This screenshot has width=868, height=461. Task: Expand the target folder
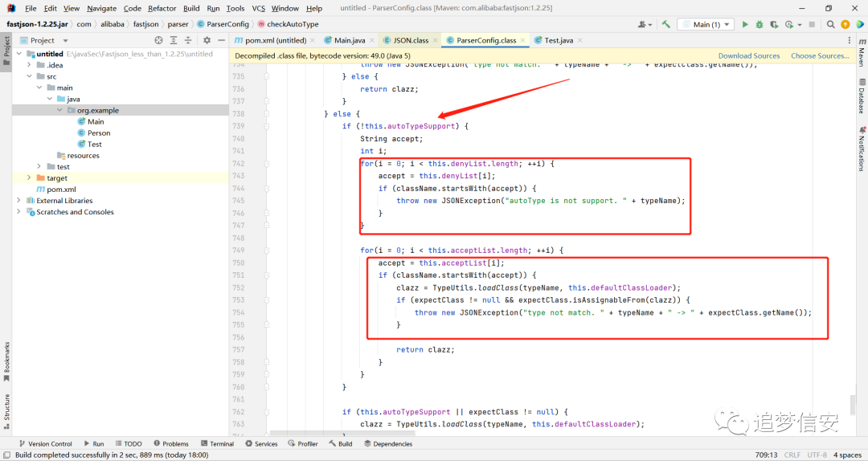(x=30, y=177)
